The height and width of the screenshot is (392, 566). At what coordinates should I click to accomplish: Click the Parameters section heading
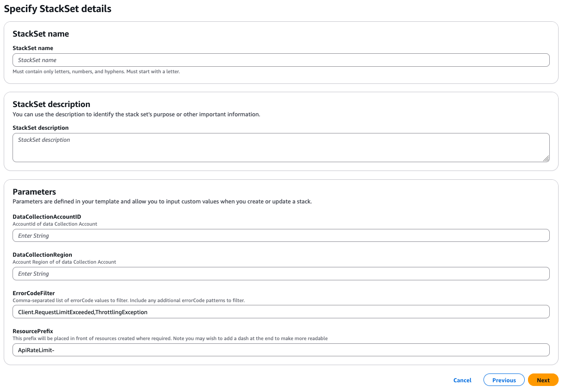click(34, 192)
